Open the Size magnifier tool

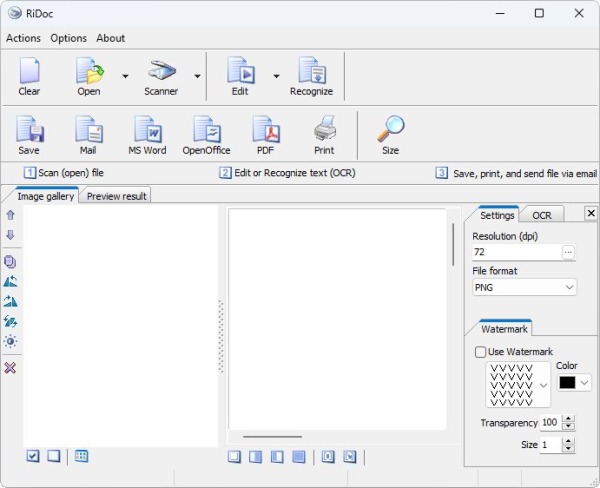coord(391,129)
